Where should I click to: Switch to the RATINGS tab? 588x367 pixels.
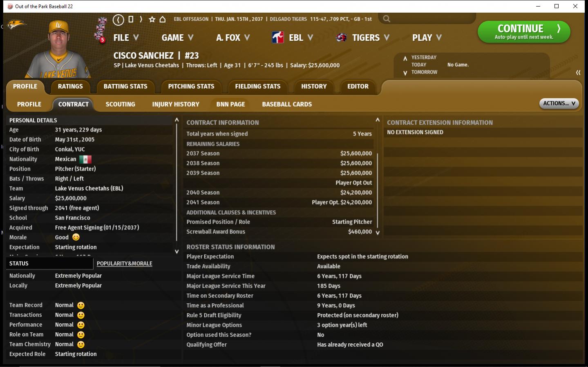click(70, 87)
